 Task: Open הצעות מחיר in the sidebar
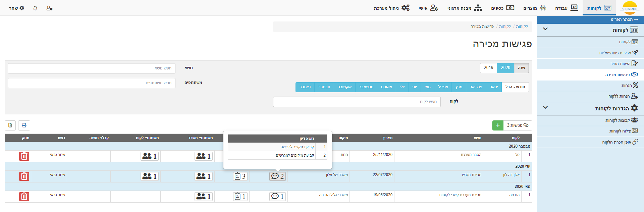point(590,64)
